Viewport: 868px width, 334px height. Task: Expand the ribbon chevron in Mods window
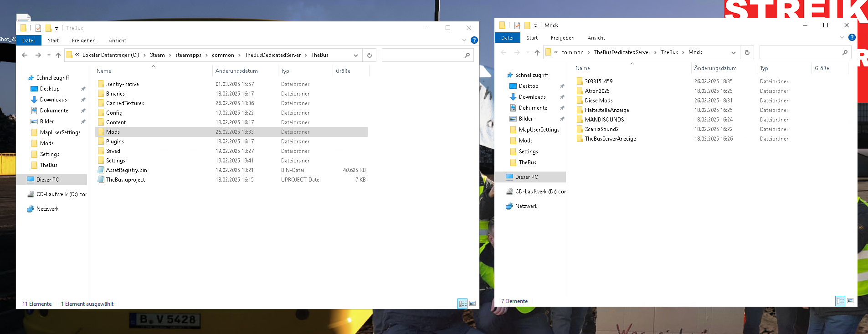click(842, 38)
